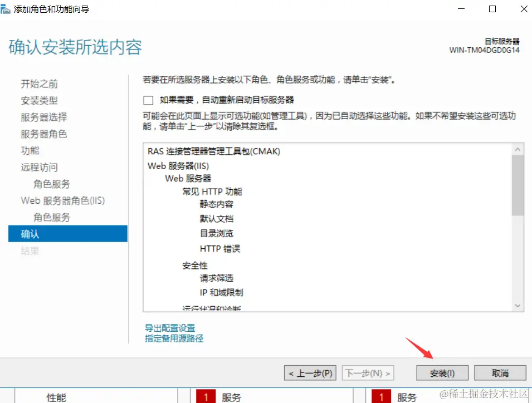The image size is (532, 403).
Task: Select the 安全性 row
Action: [195, 266]
